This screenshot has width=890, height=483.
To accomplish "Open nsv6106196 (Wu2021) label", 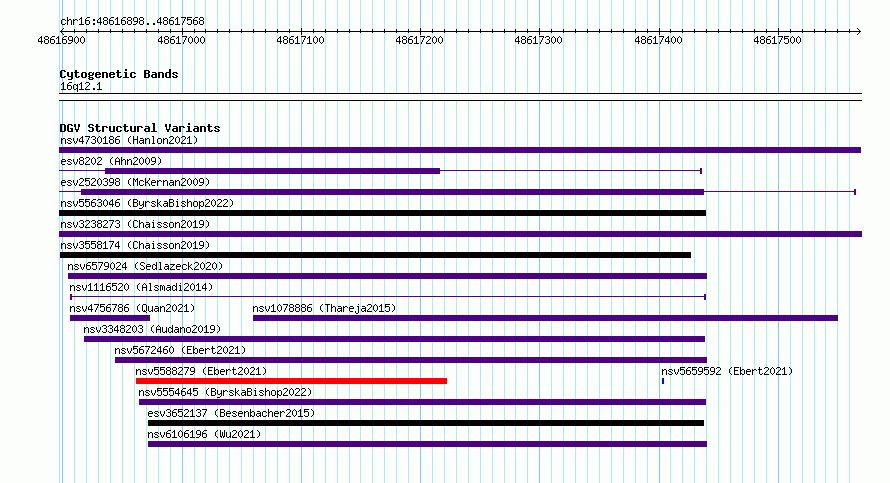I will pyautogui.click(x=204, y=434).
